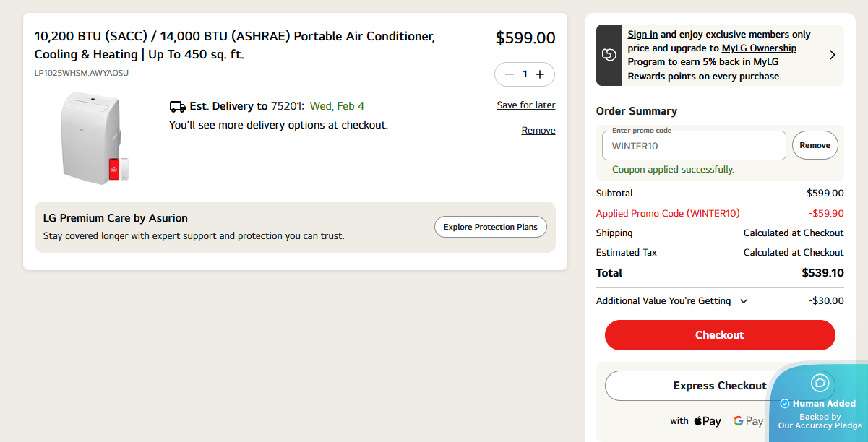Remove the air conditioner from cart

[x=538, y=131]
